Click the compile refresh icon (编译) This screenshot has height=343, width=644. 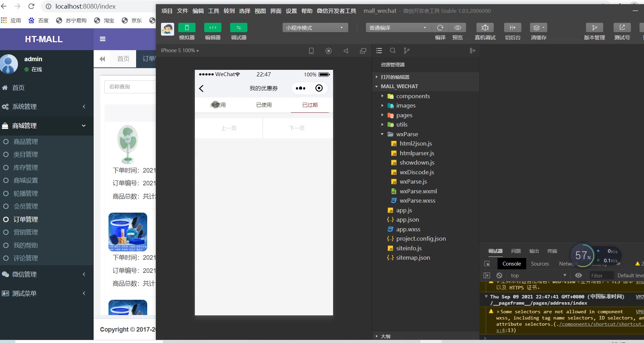(440, 28)
